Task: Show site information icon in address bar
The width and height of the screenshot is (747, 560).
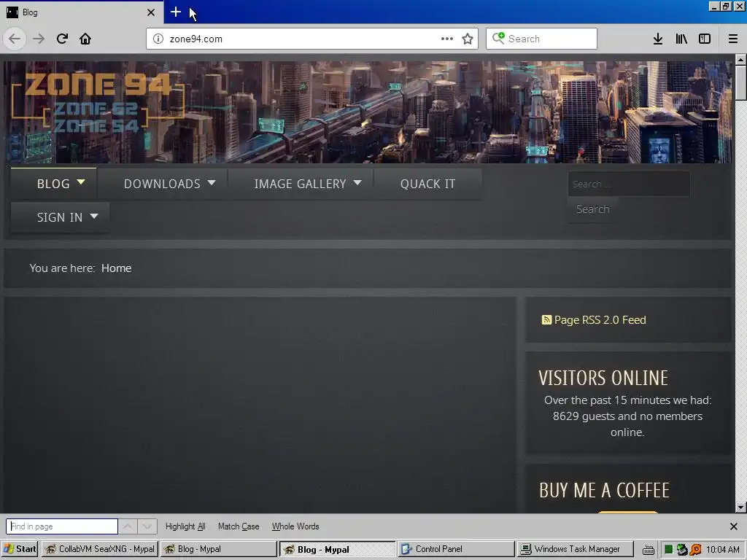Action: click(158, 39)
